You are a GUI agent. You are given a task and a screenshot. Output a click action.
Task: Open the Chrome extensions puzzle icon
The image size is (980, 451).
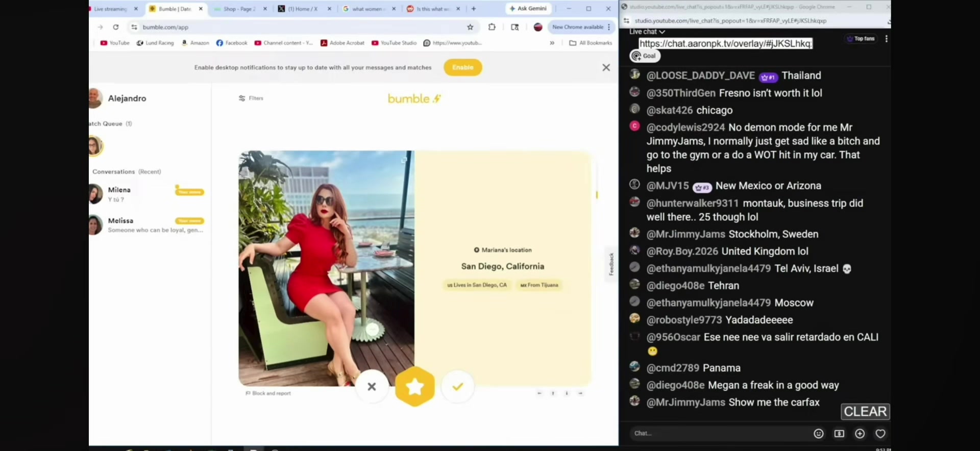coord(492,27)
